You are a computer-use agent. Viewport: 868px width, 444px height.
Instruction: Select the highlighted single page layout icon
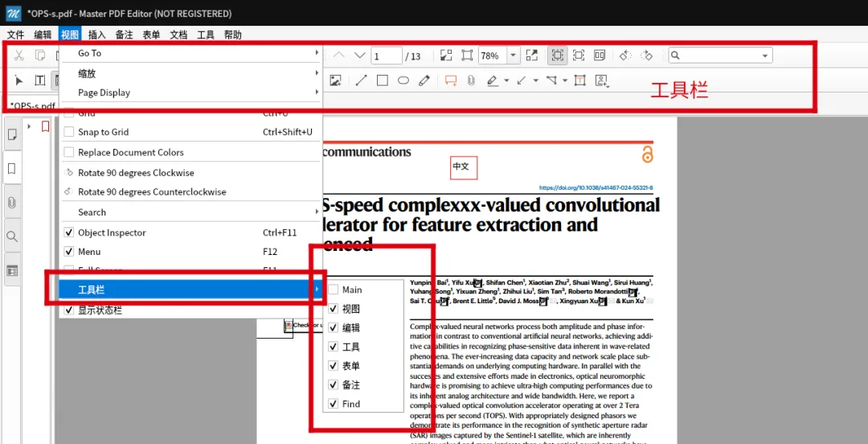click(x=558, y=55)
